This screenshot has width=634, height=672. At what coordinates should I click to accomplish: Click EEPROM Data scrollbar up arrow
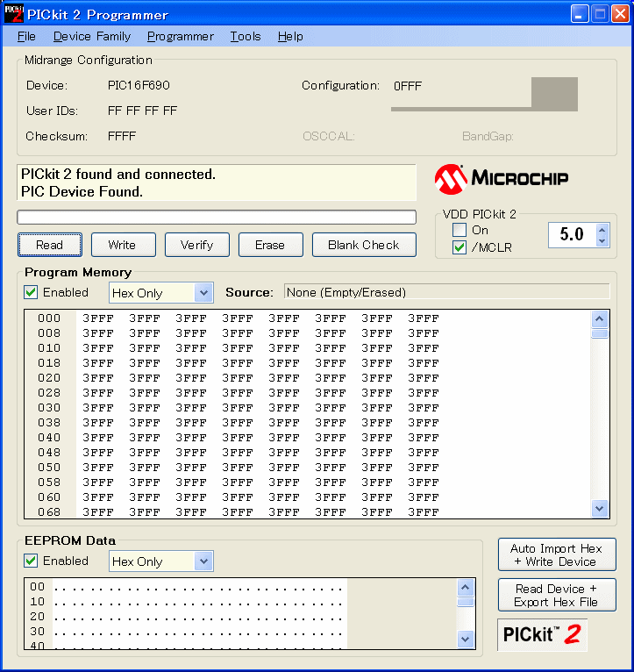point(466,588)
